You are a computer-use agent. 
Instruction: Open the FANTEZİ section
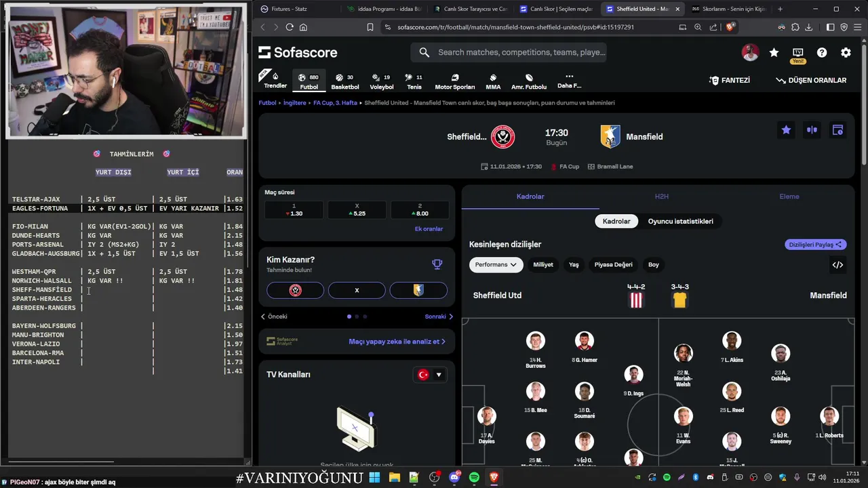[729, 80]
